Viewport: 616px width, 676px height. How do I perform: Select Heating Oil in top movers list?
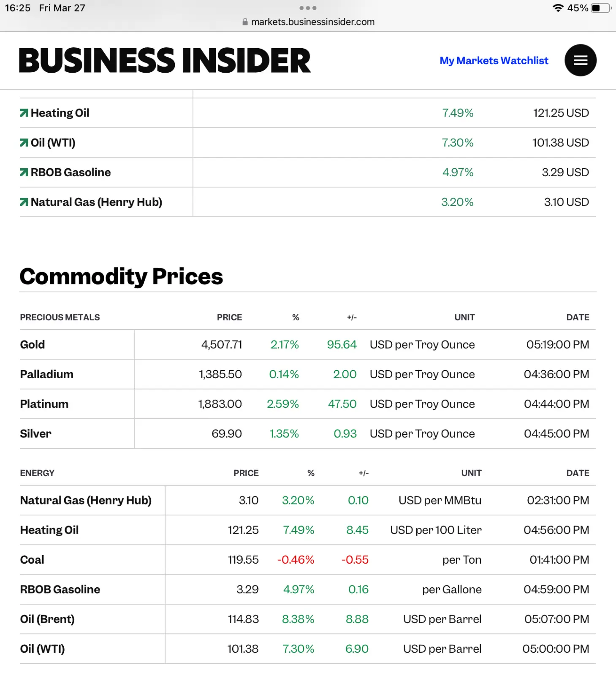(60, 113)
